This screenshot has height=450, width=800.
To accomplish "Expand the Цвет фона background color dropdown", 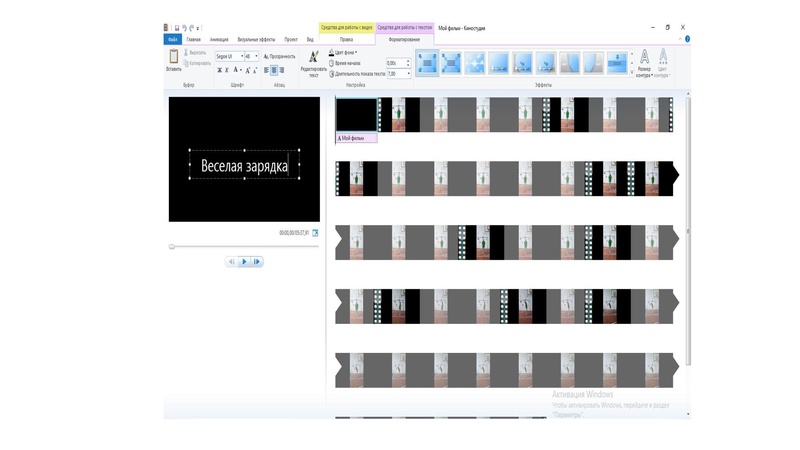I will [344, 52].
